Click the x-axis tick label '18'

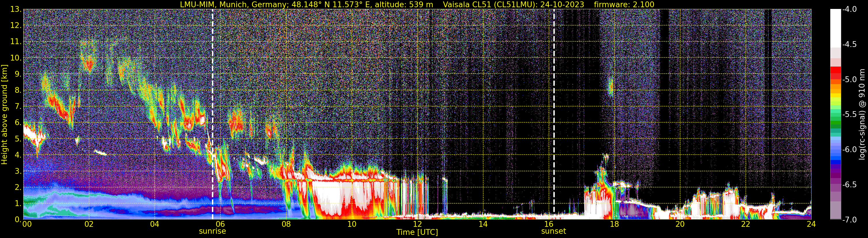tap(615, 224)
